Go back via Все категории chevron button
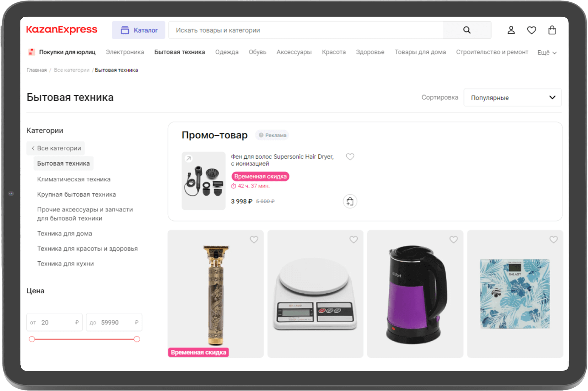 click(56, 148)
